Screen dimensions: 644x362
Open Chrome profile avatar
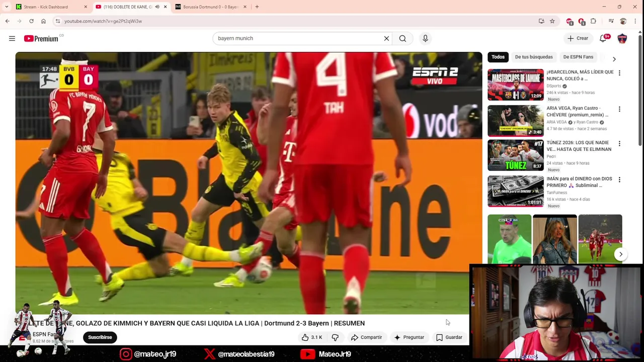point(623,21)
